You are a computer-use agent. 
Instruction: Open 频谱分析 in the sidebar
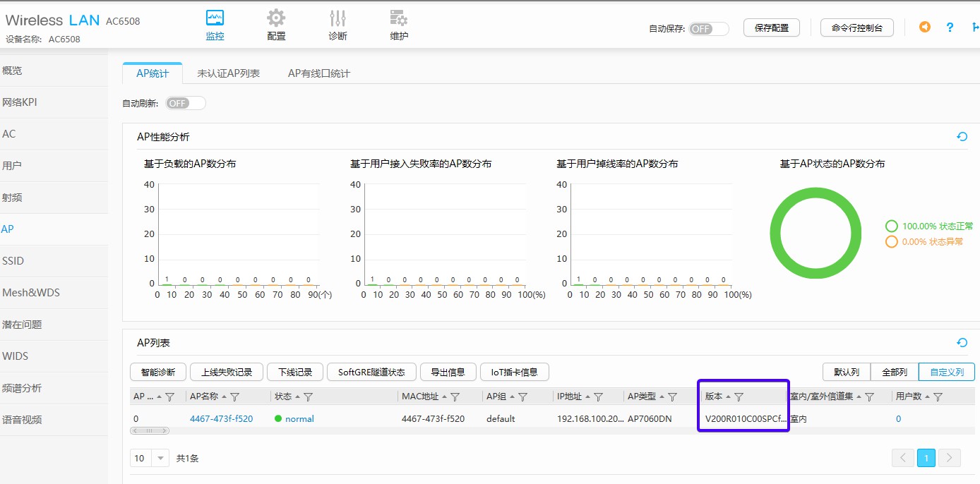coord(54,388)
